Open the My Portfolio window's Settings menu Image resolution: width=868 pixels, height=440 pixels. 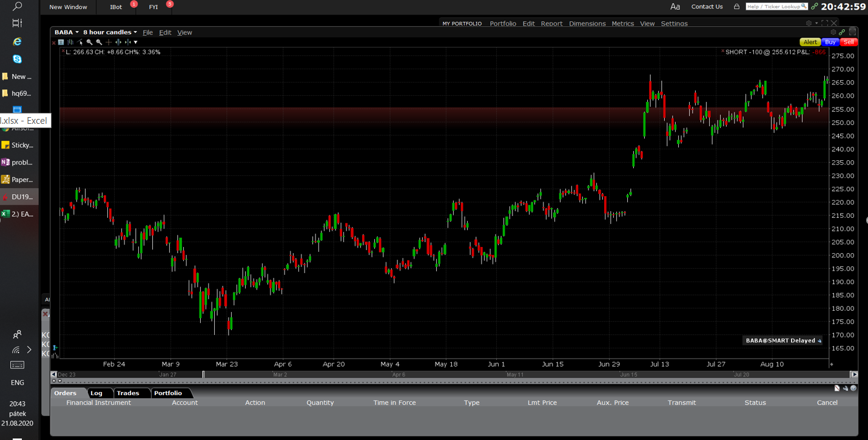tap(675, 24)
